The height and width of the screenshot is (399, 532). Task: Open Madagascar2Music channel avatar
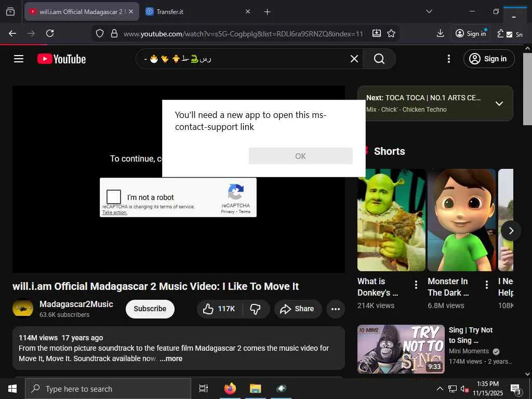pyautogui.click(x=23, y=309)
